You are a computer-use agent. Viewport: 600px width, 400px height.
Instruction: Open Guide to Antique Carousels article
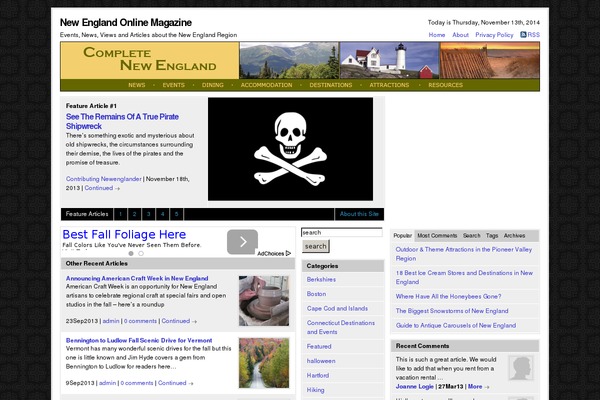click(456, 325)
